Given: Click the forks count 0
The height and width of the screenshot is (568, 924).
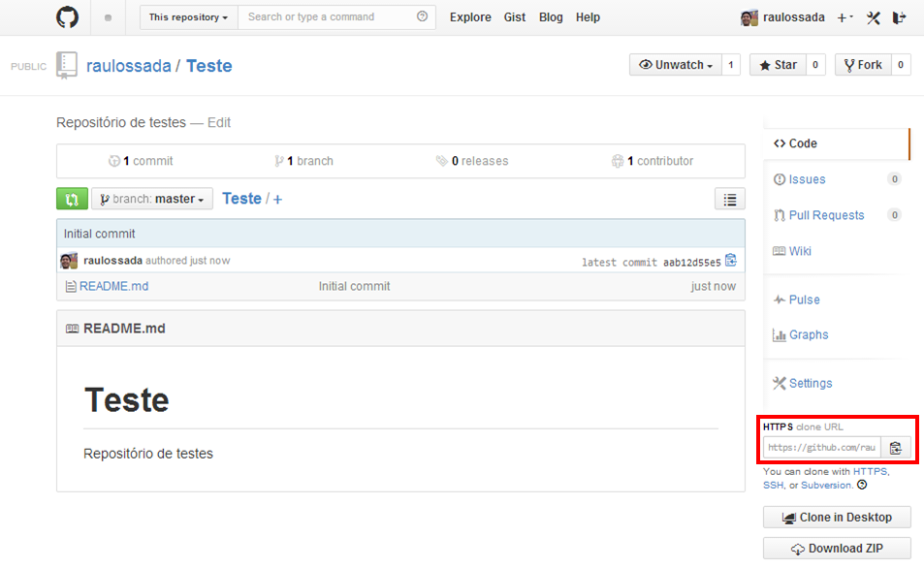Looking at the screenshot, I should [901, 65].
